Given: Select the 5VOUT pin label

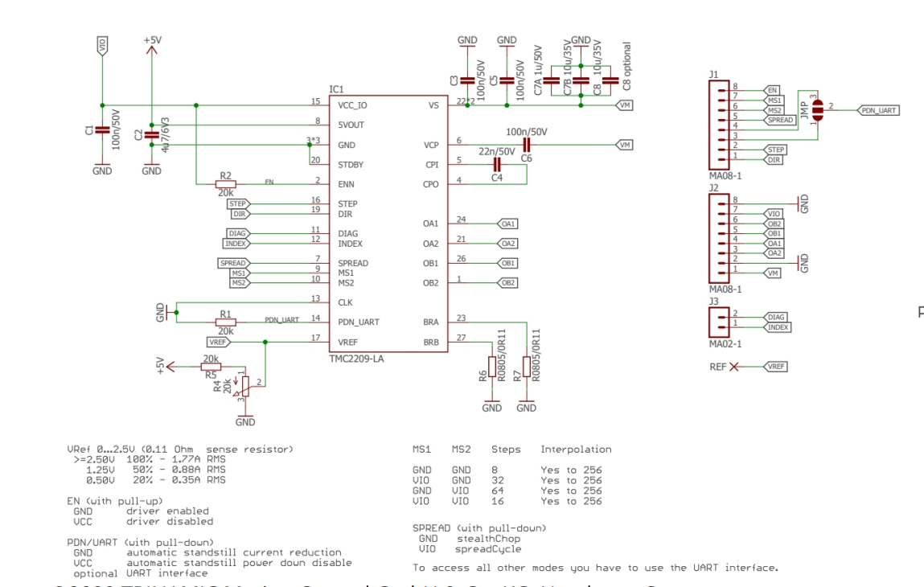Looking at the screenshot, I should [x=351, y=125].
